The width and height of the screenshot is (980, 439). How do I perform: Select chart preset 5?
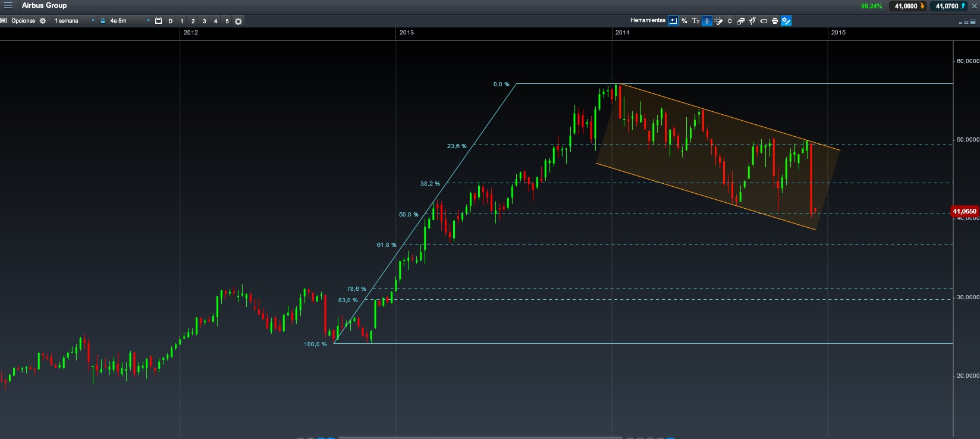(227, 21)
